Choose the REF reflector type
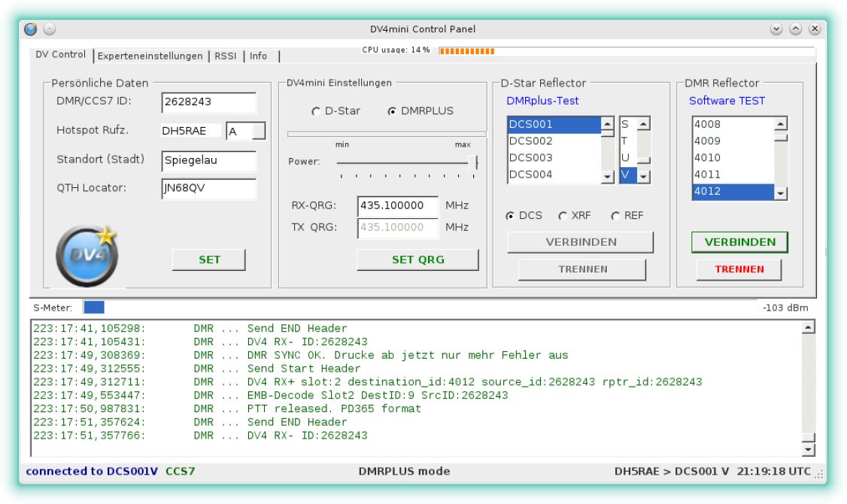 [615, 216]
